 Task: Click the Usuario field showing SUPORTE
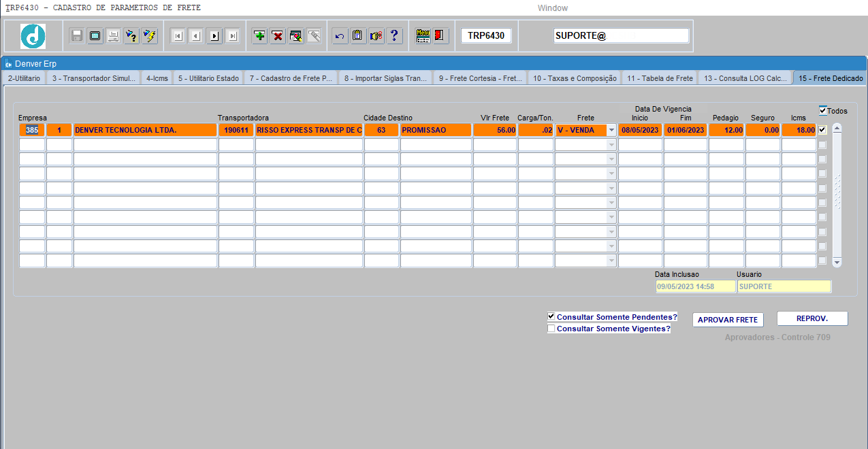pos(784,286)
